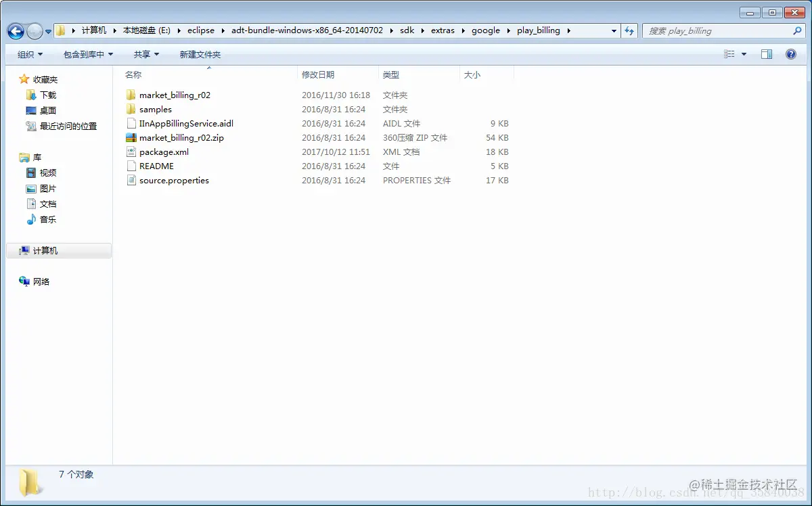
Task: Open the view options dropdown arrow
Action: (x=744, y=54)
